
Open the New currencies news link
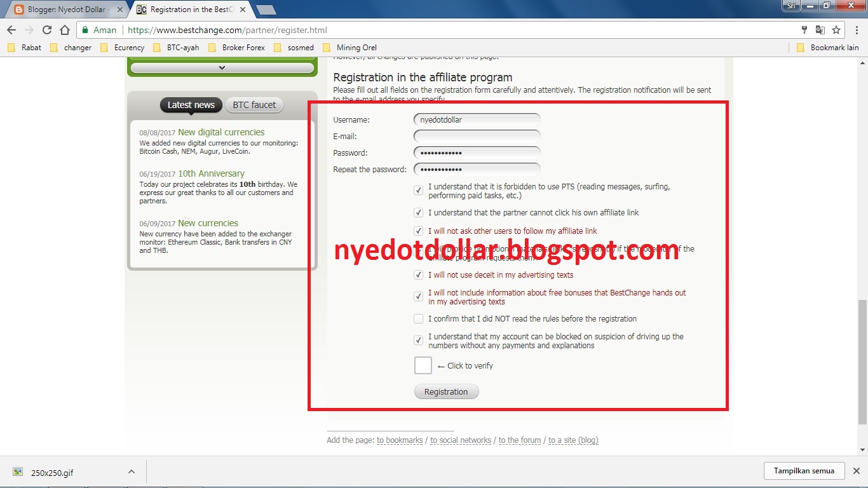pos(208,223)
